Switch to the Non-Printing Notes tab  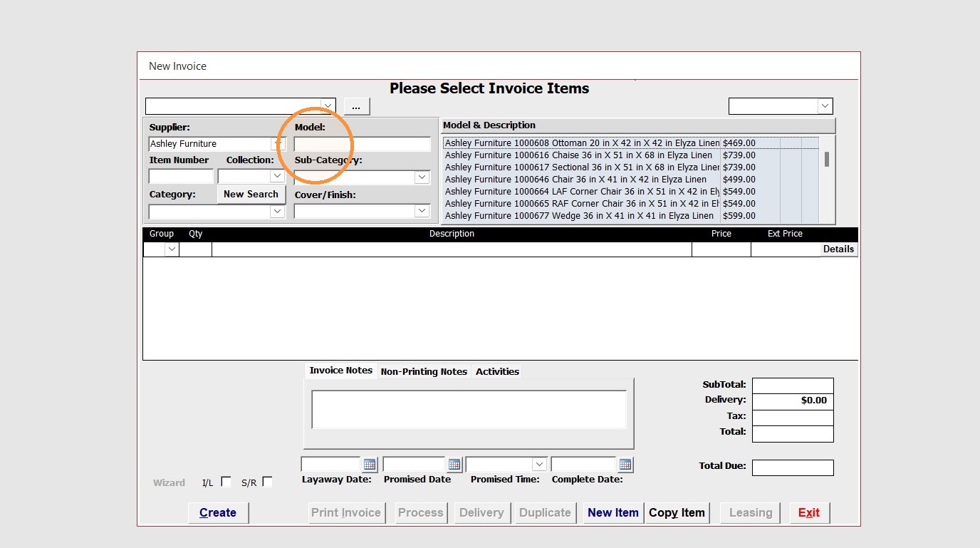pos(424,371)
